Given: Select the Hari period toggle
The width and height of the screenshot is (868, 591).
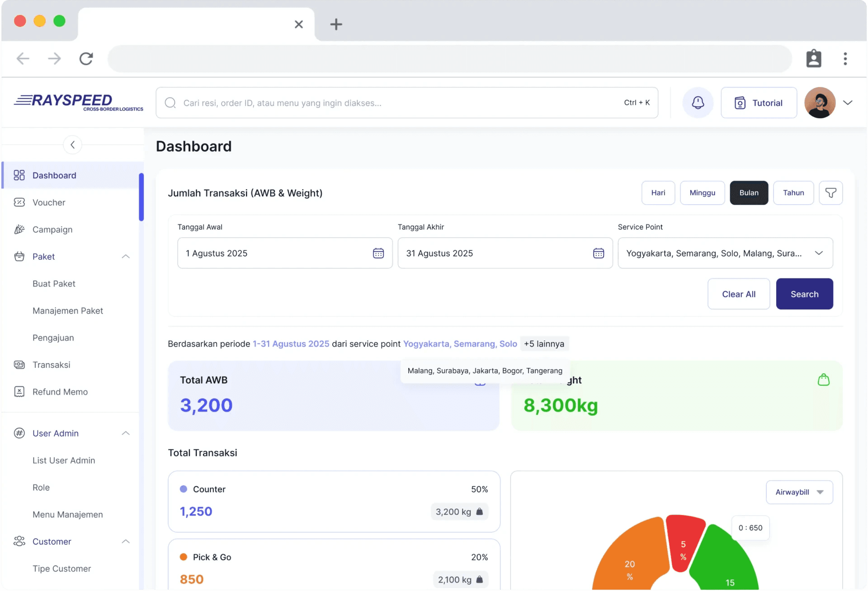Looking at the screenshot, I should point(658,193).
